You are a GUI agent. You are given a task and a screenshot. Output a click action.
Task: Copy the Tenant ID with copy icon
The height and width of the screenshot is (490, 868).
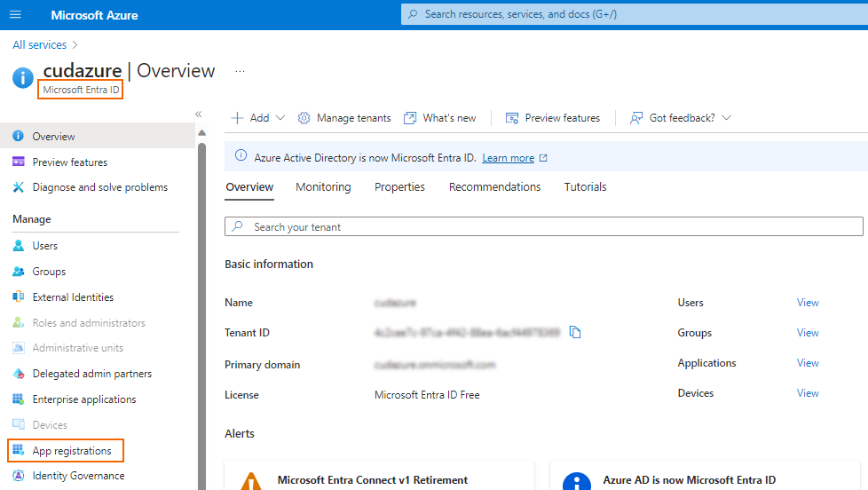tap(575, 332)
